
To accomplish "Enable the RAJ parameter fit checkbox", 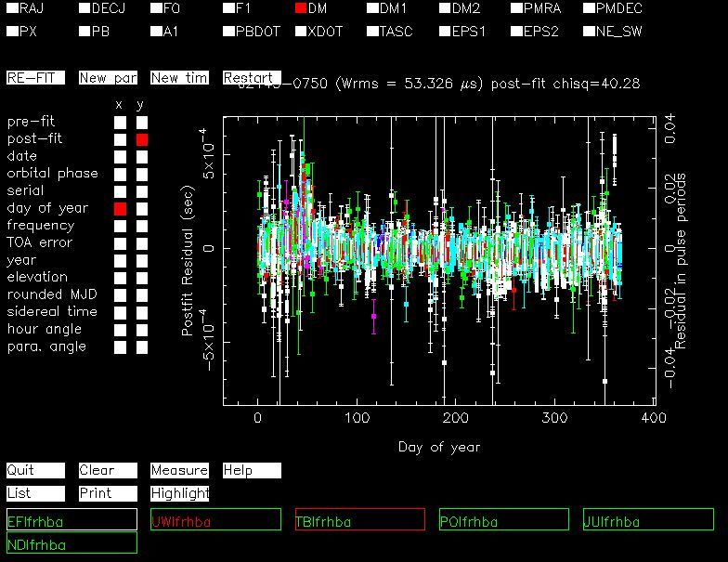I will (12, 8).
